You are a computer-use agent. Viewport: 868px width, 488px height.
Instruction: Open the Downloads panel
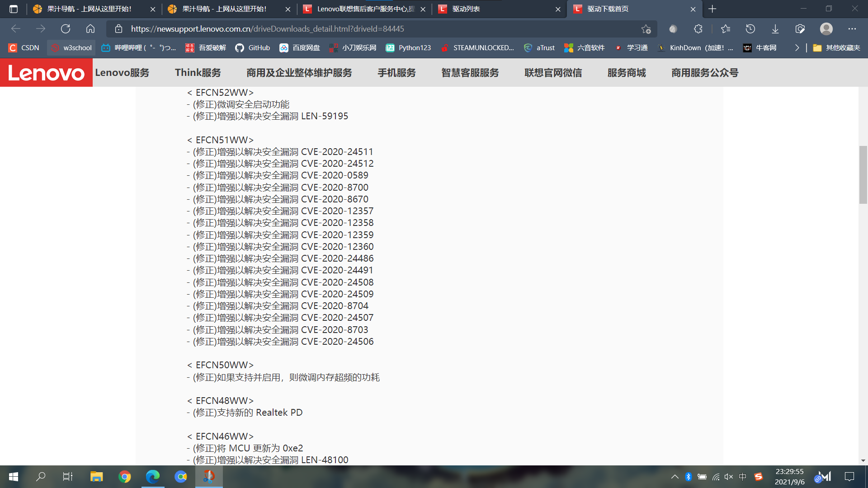click(775, 28)
